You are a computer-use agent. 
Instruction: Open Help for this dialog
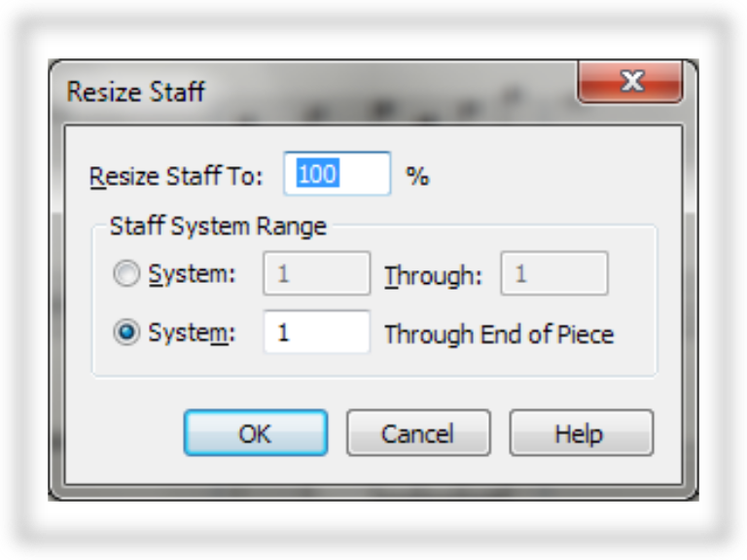click(x=580, y=434)
